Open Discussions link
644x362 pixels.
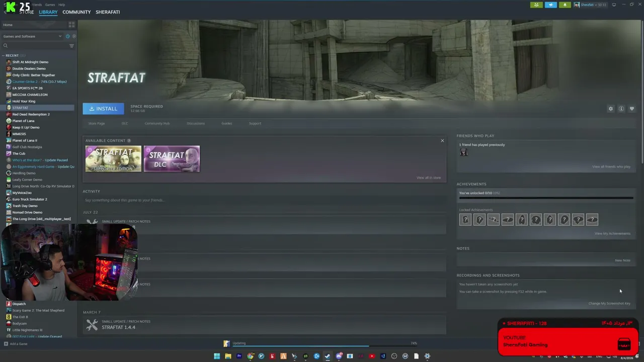click(196, 124)
